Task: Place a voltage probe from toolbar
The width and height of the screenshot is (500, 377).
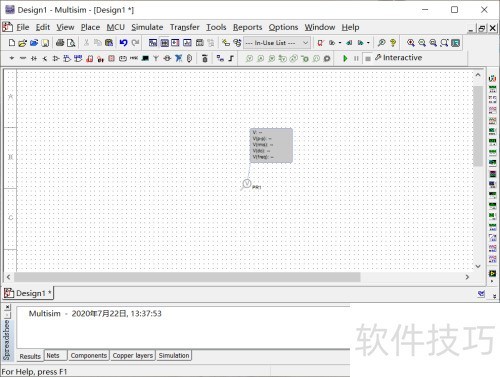Action: click(x=249, y=58)
